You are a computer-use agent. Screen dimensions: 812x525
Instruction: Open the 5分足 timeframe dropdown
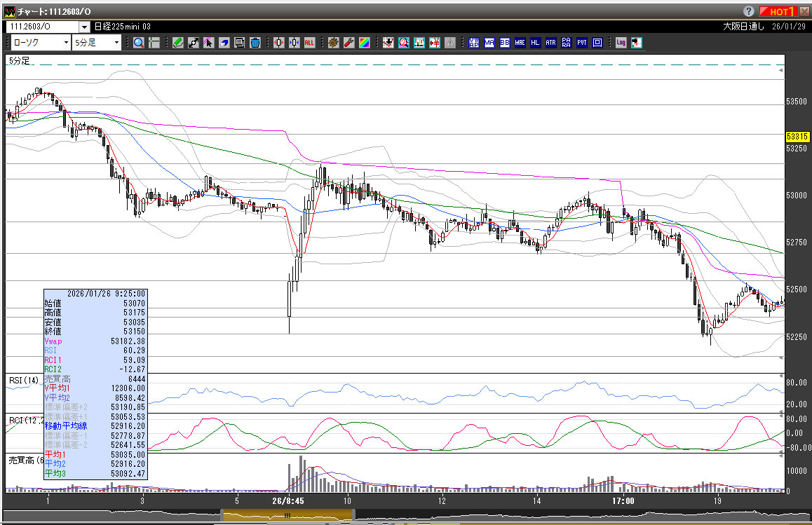coord(116,43)
